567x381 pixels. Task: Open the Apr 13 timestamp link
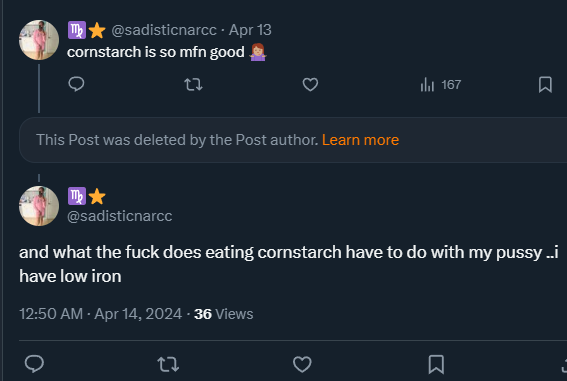click(250, 30)
